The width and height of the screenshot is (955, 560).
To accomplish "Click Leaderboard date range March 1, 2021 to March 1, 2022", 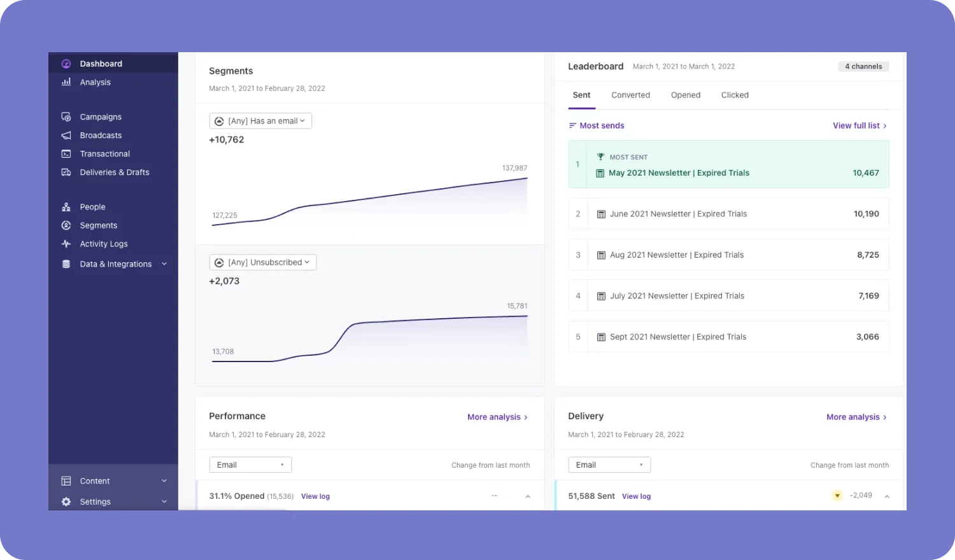I will [684, 66].
